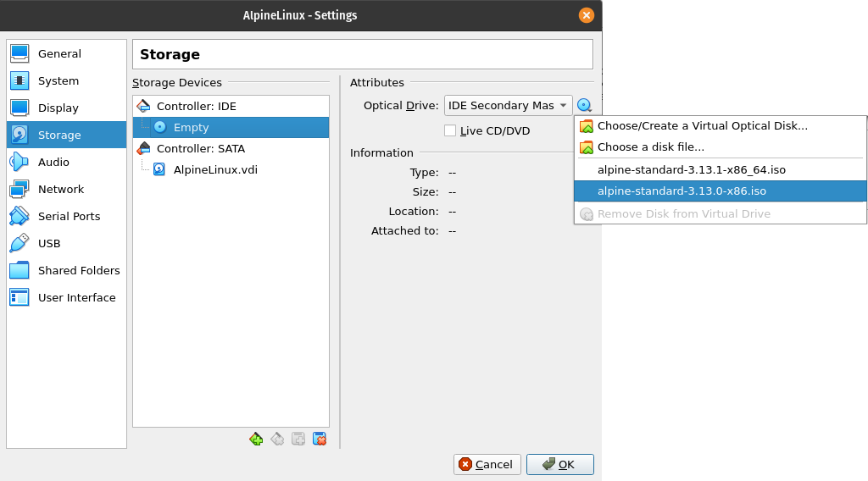868x481 pixels.
Task: Choose Choose/Create a Virtual Optical Disk
Action: coord(721,126)
